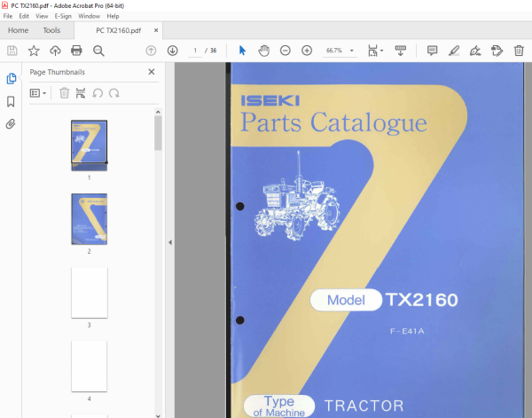532x418 pixels.
Task: Go to previous page arrow
Action: [151, 51]
